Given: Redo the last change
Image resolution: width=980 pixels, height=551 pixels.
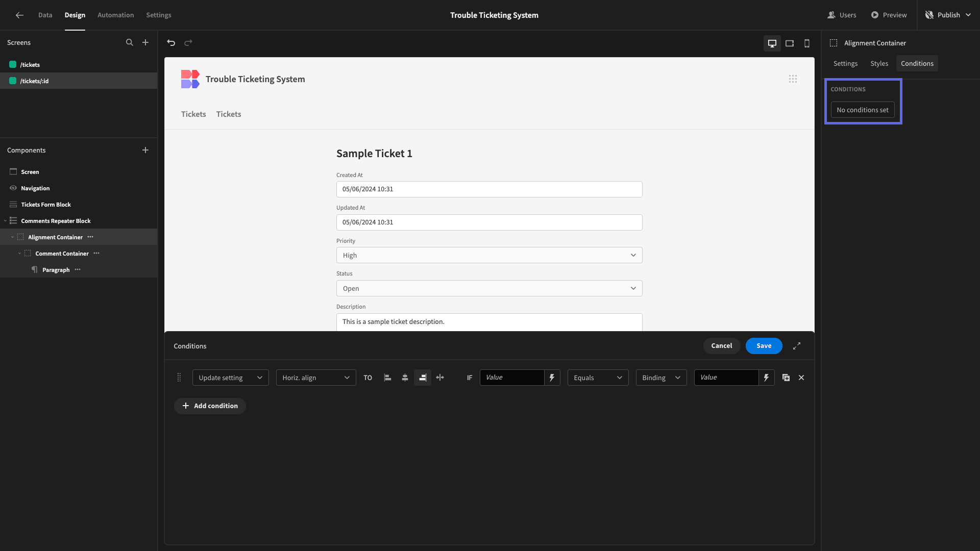Looking at the screenshot, I should click(188, 43).
